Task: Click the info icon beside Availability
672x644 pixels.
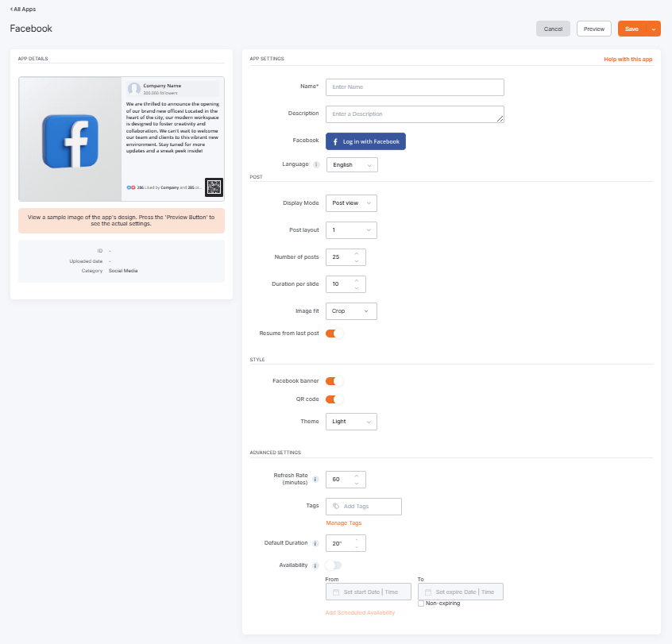Action: click(x=316, y=565)
